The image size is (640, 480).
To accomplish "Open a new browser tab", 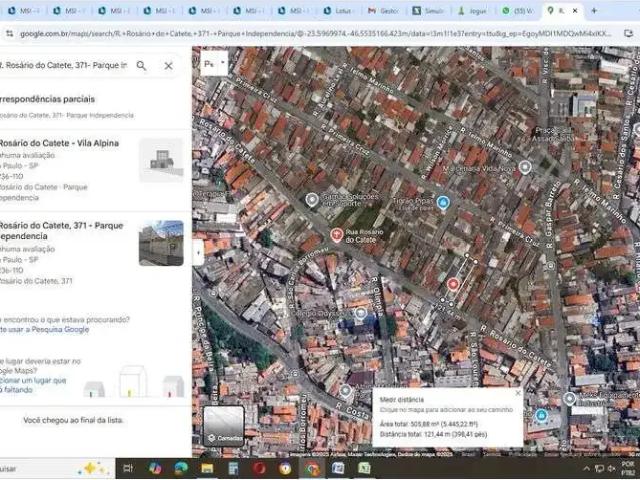I will [x=594, y=11].
